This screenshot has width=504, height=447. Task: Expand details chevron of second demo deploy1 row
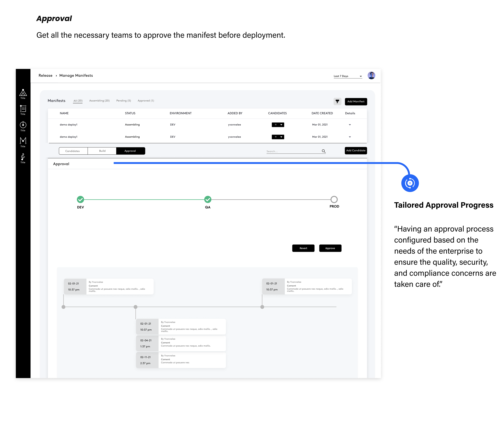350,137
